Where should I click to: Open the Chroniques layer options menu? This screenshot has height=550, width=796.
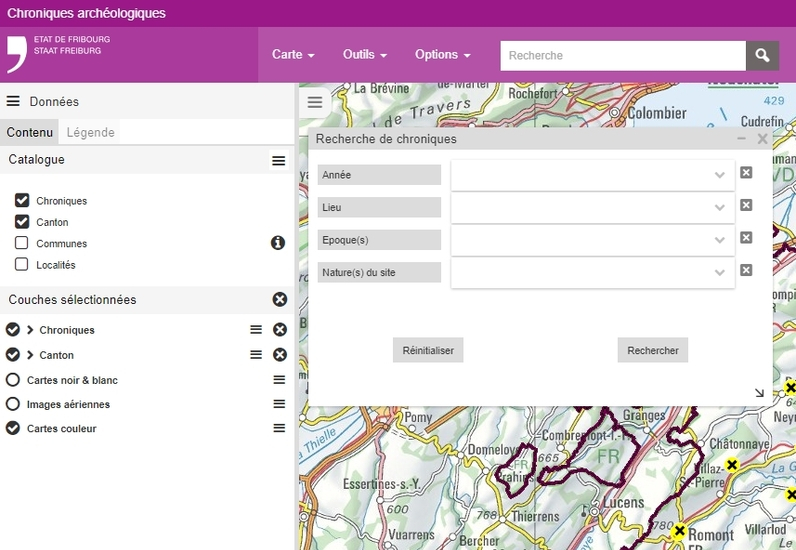tap(256, 330)
